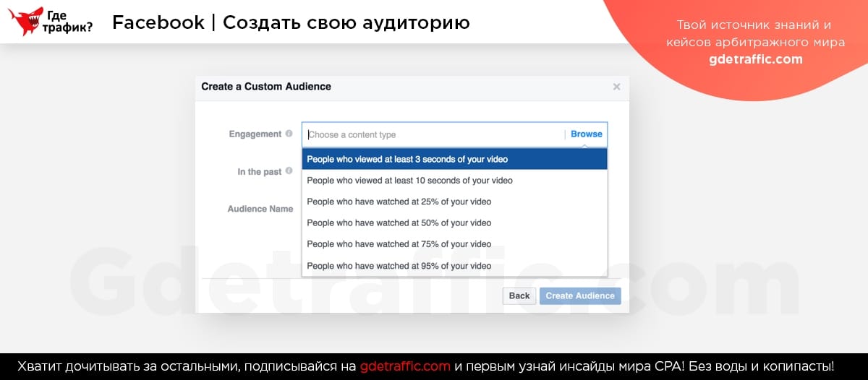Close the Create a Custom Audience dialog
The height and width of the screenshot is (380, 868).
point(616,87)
